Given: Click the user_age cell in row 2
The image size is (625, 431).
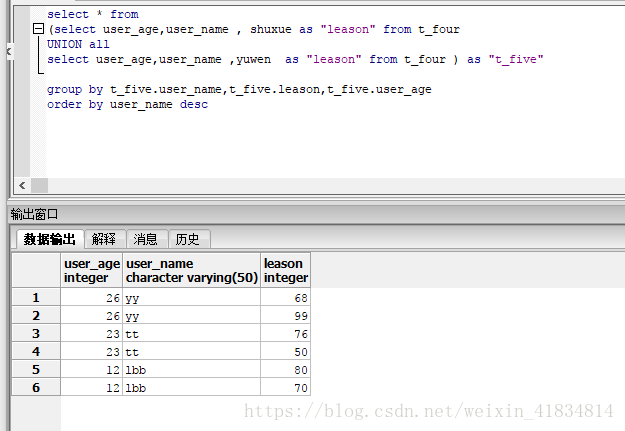Looking at the screenshot, I should (92, 315).
